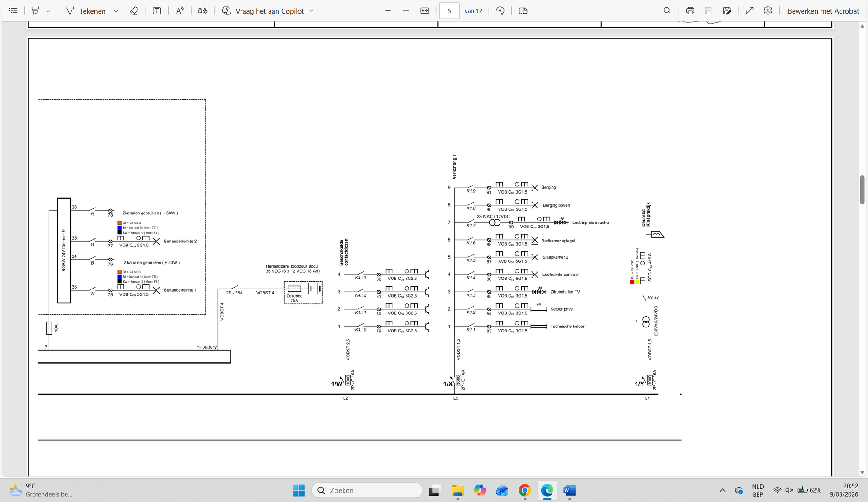The height and width of the screenshot is (502, 868).
Task: Open Word from the taskbar
Action: (x=569, y=490)
